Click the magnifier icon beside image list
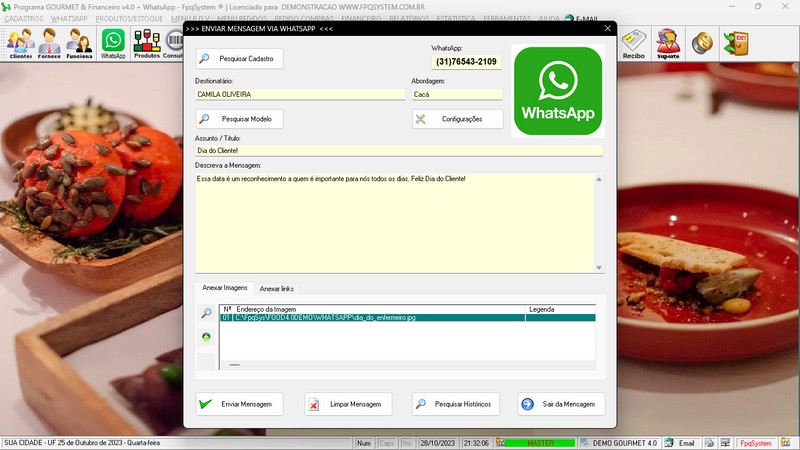The image size is (800, 450). [x=206, y=313]
